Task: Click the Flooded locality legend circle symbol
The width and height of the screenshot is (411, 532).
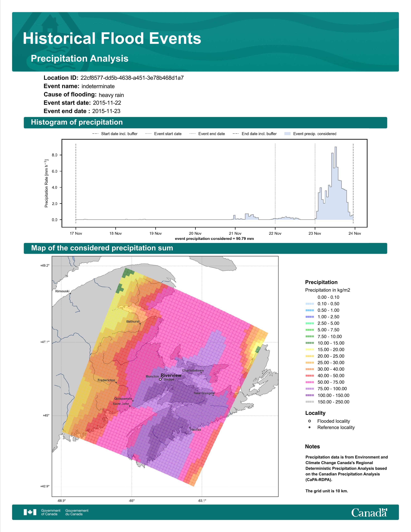Action: pyautogui.click(x=309, y=421)
